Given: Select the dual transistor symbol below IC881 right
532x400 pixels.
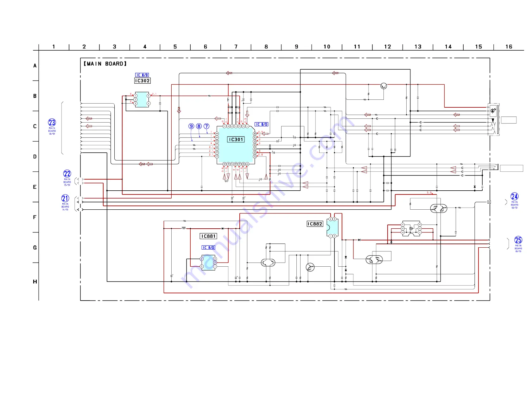Looking at the screenshot, I should 268,263.
